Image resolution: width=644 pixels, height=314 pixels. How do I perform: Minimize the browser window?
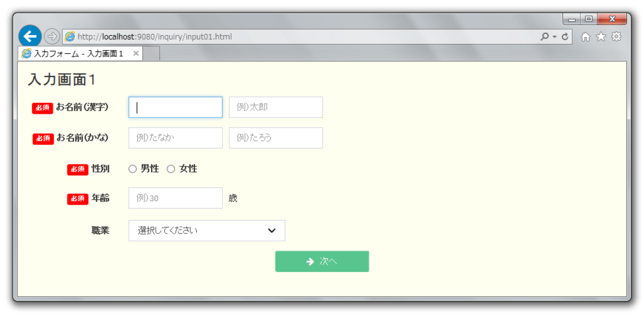pos(571,19)
